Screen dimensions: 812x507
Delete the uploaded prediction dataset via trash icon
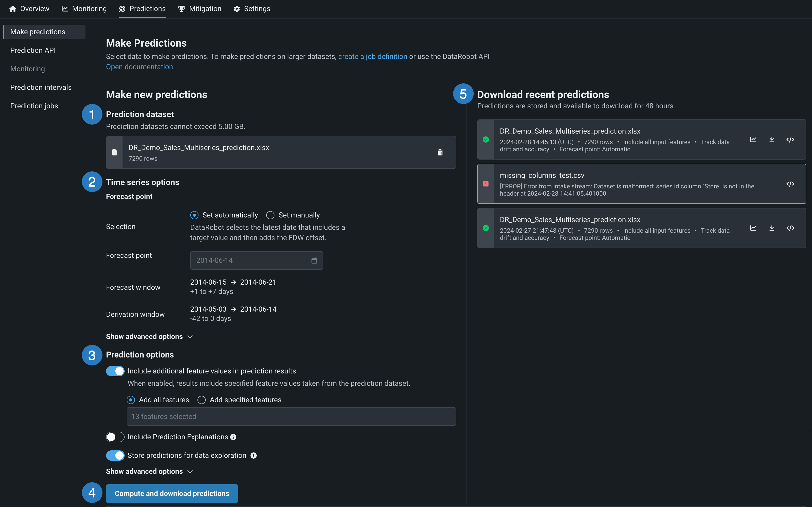tap(440, 152)
